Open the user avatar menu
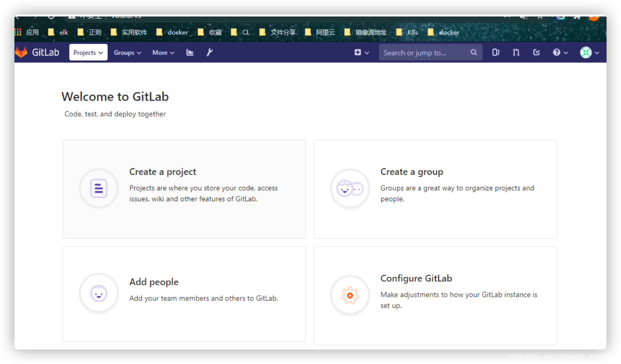The height and width of the screenshot is (364, 621). (589, 53)
